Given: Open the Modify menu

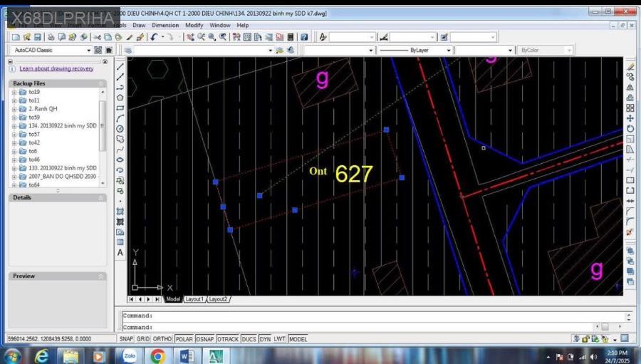Looking at the screenshot, I should tap(194, 25).
